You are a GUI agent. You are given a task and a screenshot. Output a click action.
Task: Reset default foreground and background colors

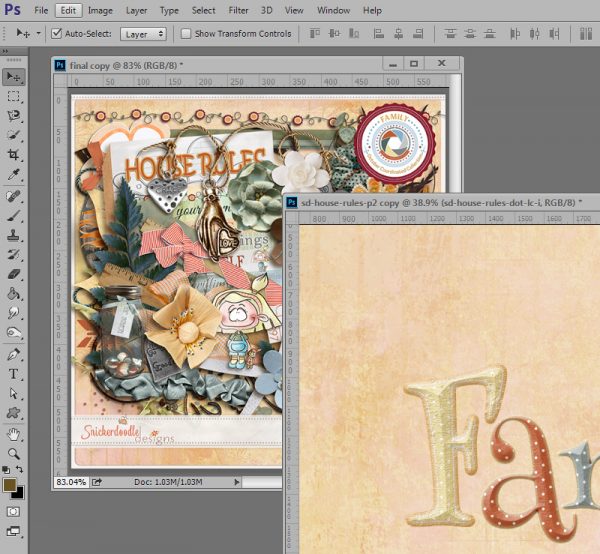pos(6,469)
